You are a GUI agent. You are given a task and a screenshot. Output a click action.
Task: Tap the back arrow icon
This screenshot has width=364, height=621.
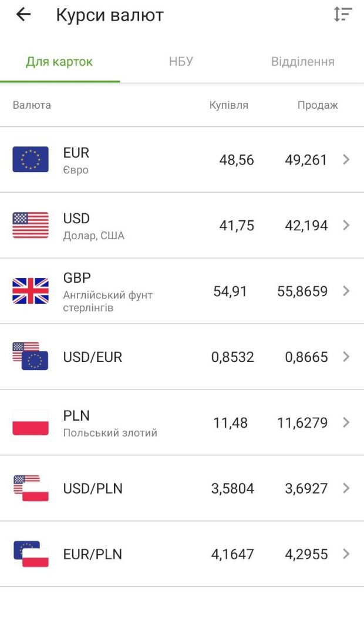point(23,15)
